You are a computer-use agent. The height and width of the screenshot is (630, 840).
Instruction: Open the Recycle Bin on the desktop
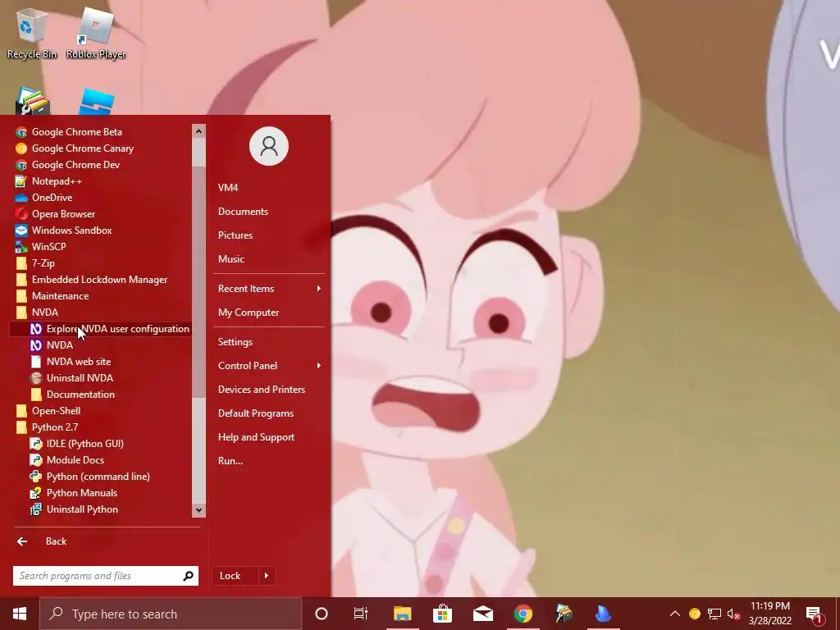coord(32,33)
